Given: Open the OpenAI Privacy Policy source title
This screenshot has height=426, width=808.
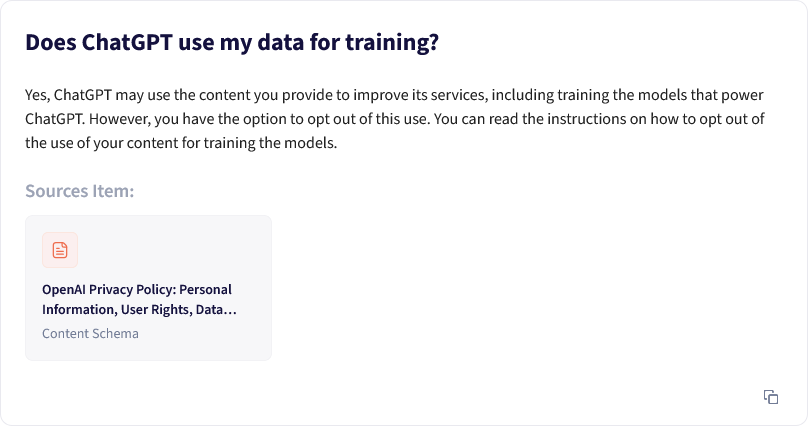Looking at the screenshot, I should coord(139,299).
